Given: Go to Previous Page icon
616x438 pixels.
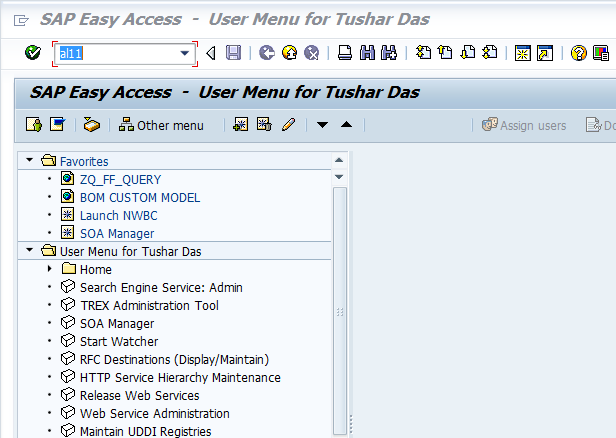Looking at the screenshot, I should click(x=445, y=53).
